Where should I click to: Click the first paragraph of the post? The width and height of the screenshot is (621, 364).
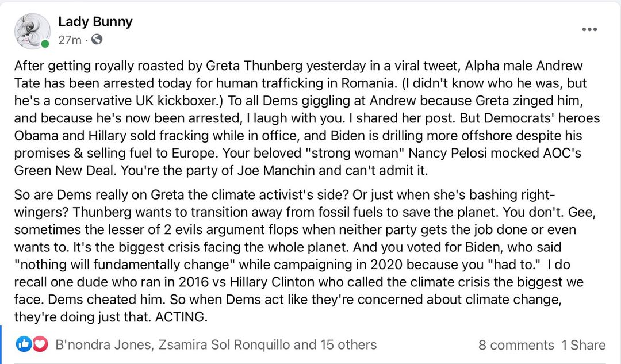[x=299, y=118]
